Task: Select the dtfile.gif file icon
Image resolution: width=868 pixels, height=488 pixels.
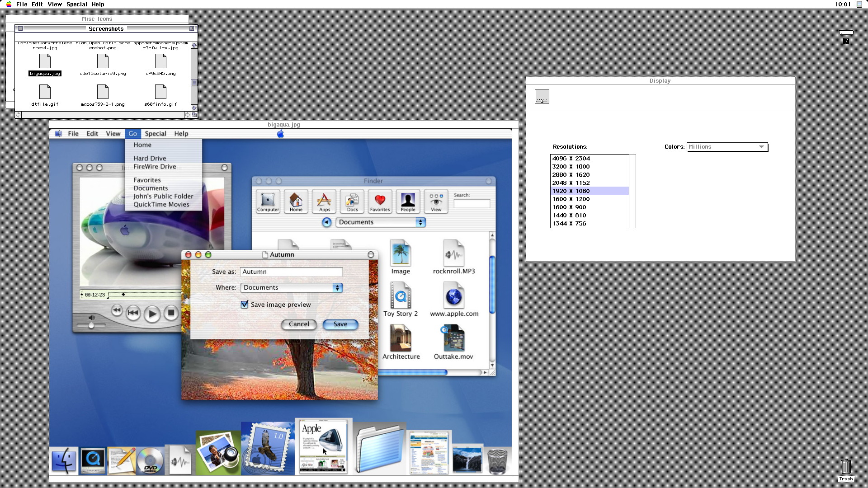Action: 45,92
